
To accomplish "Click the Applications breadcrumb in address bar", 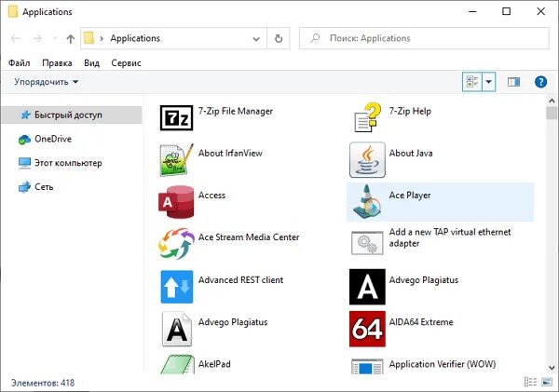I will coord(135,38).
